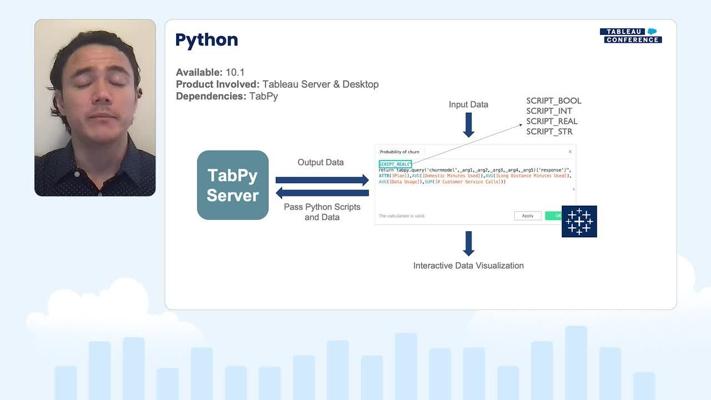The width and height of the screenshot is (711, 400).
Task: Click SCRIPT_STR in the function list
Action: (551, 131)
